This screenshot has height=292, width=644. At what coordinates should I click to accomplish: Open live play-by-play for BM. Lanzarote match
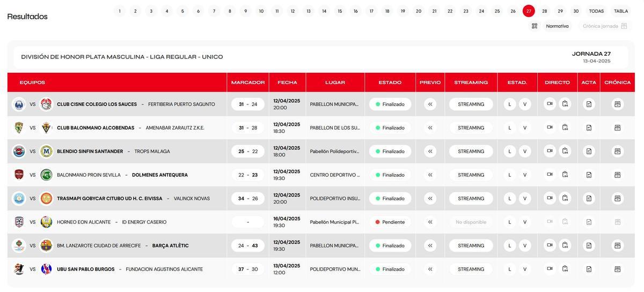tap(565, 245)
